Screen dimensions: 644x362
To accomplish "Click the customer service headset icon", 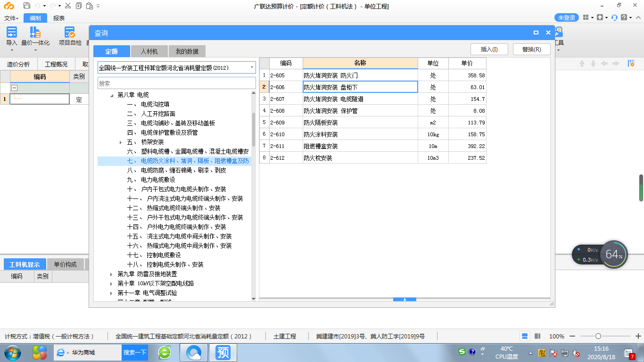I will pyautogui.click(x=614, y=17).
